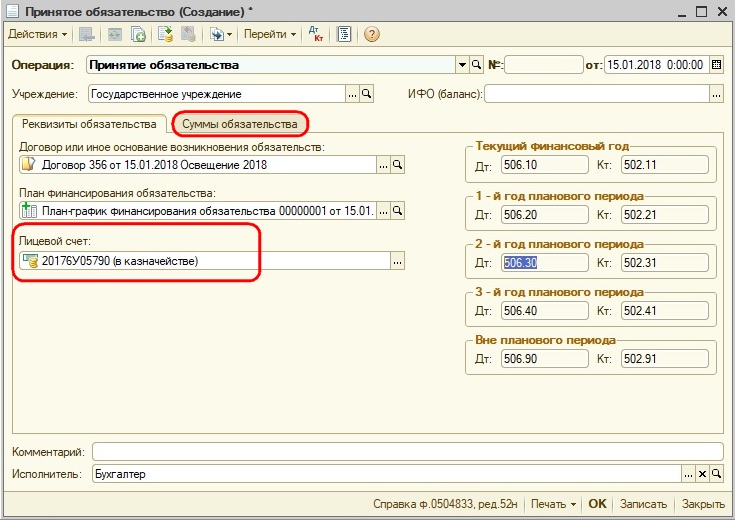Click the Учреждение selection ellipsis button
Screen dimensions: 735x520
click(352, 94)
